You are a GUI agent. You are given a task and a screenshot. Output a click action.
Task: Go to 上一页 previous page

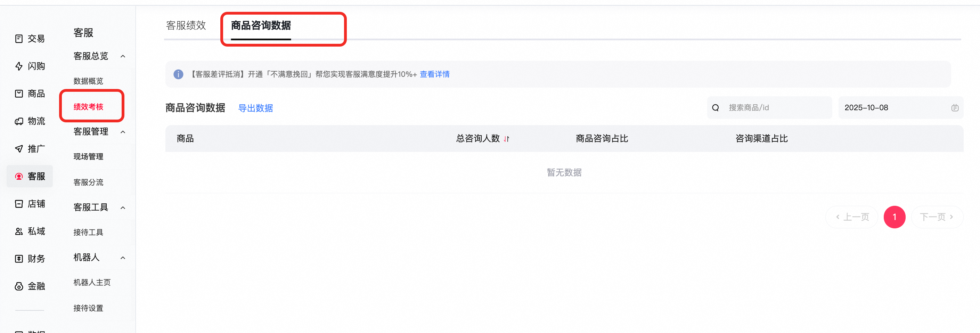click(852, 217)
